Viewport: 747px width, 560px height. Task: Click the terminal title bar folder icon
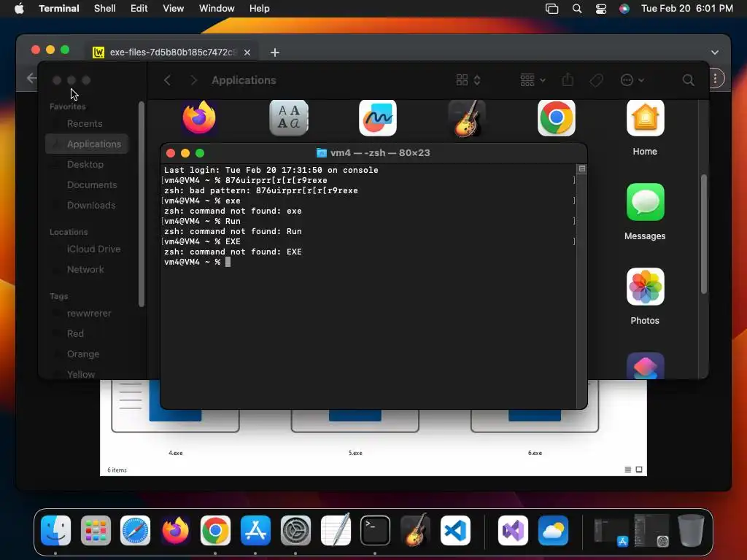coord(322,153)
